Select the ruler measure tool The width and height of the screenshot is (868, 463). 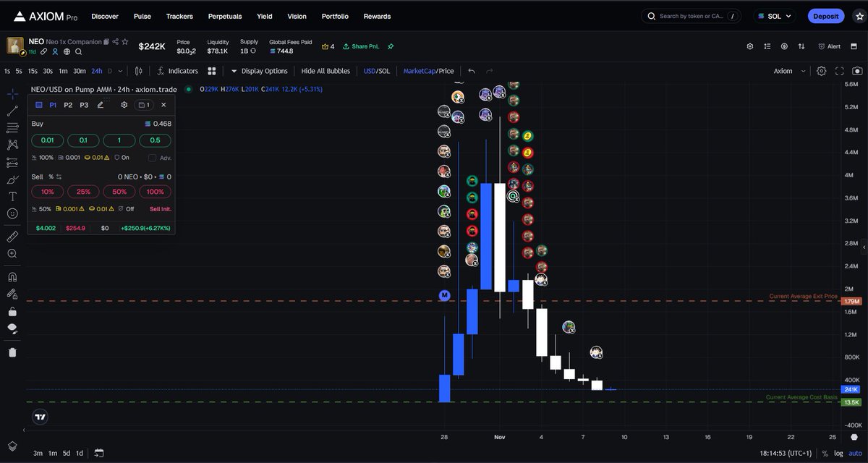coord(12,237)
